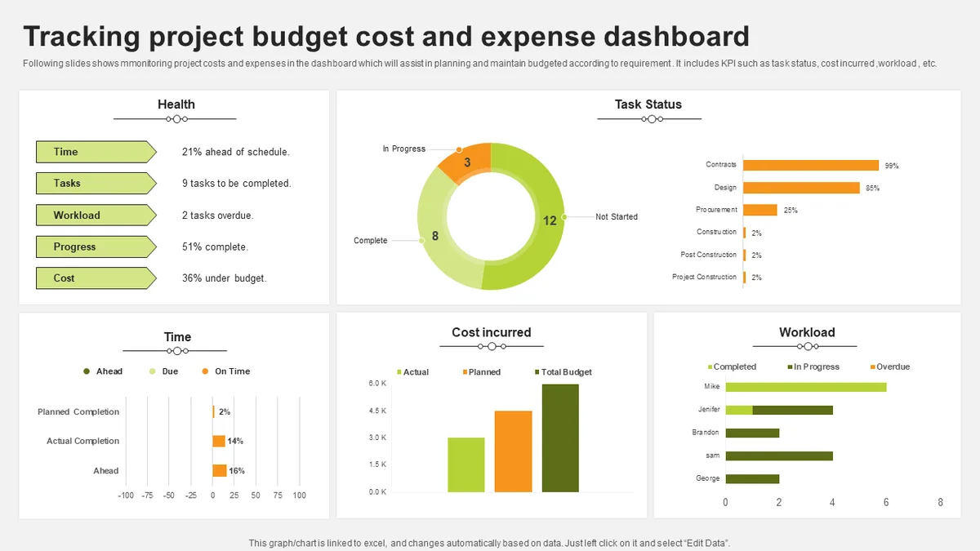
Task: Click the 'Mike' name label
Action: pos(712,387)
